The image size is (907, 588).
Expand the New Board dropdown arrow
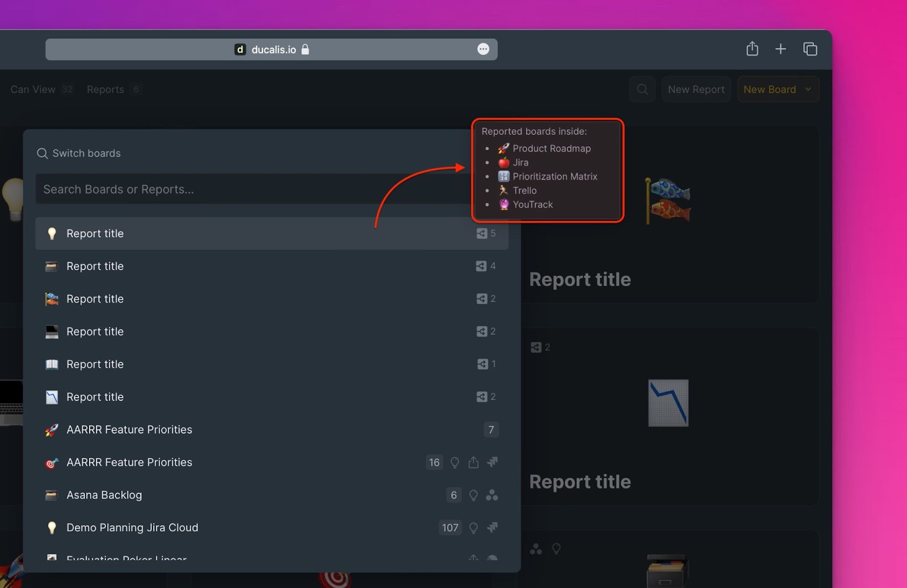(x=808, y=90)
